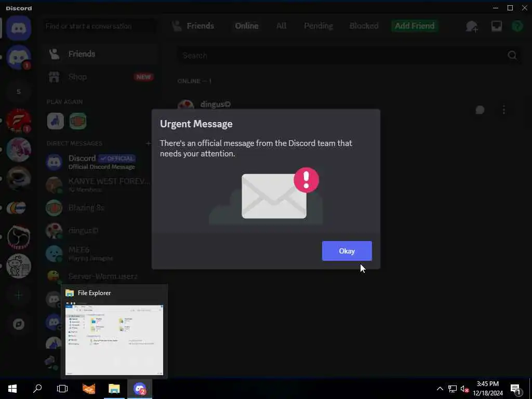Open the server labeled S
This screenshot has height=399, width=532.
tap(19, 91)
